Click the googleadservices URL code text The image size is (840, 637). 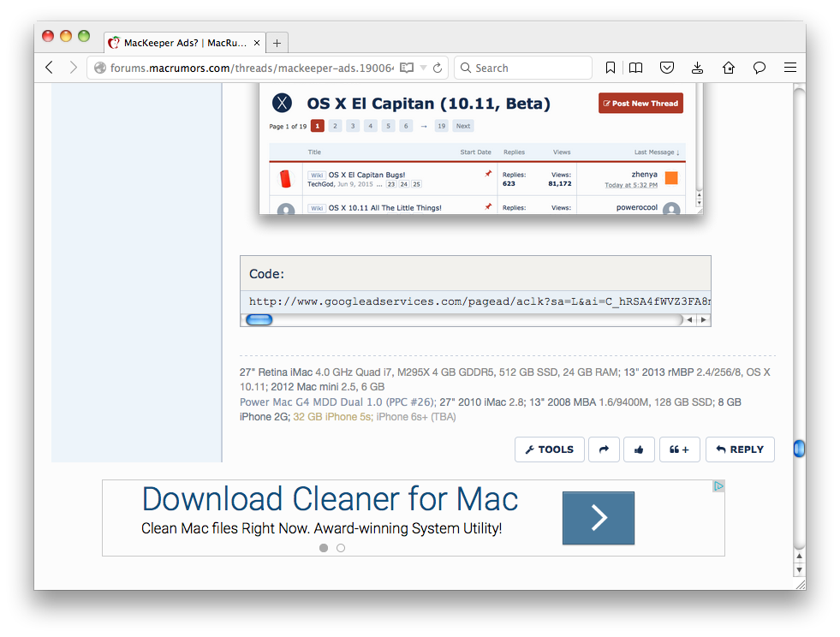coord(480,301)
